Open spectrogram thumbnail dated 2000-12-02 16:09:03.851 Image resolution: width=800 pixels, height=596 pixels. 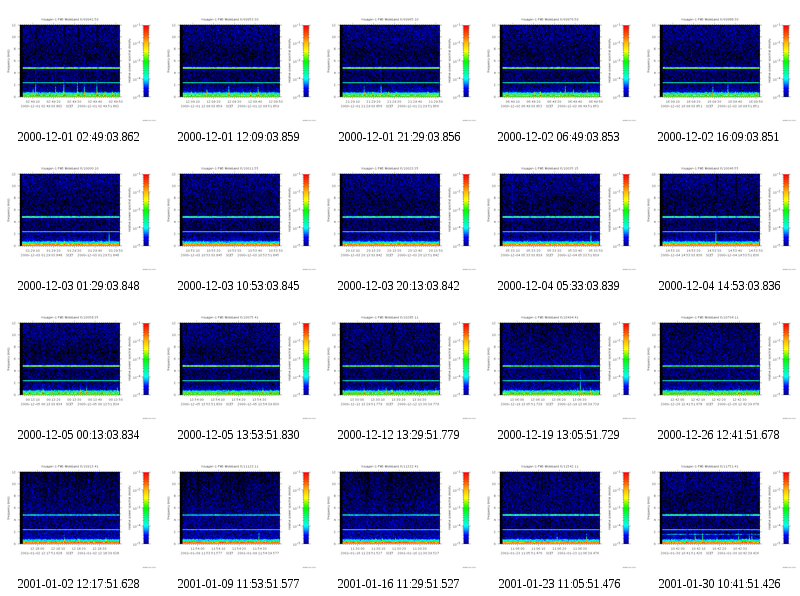[721, 68]
